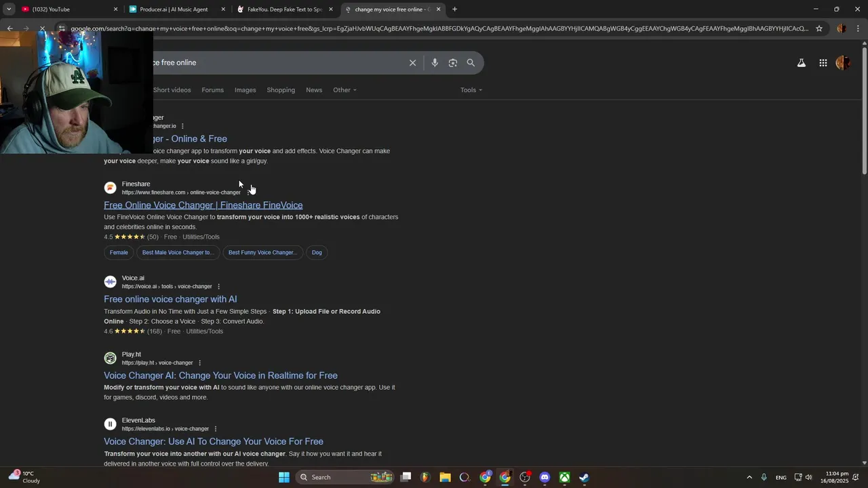Open the Google account avatar

click(x=843, y=63)
